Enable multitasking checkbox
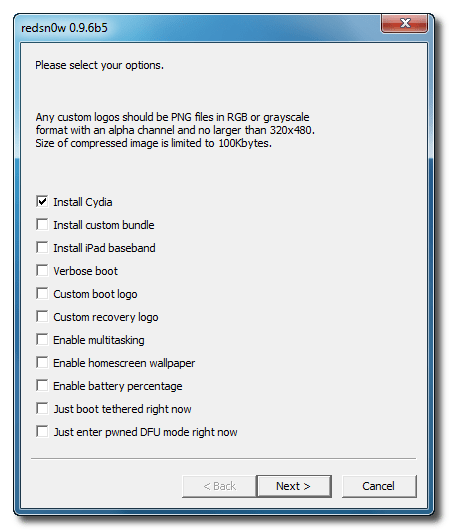 coord(42,339)
